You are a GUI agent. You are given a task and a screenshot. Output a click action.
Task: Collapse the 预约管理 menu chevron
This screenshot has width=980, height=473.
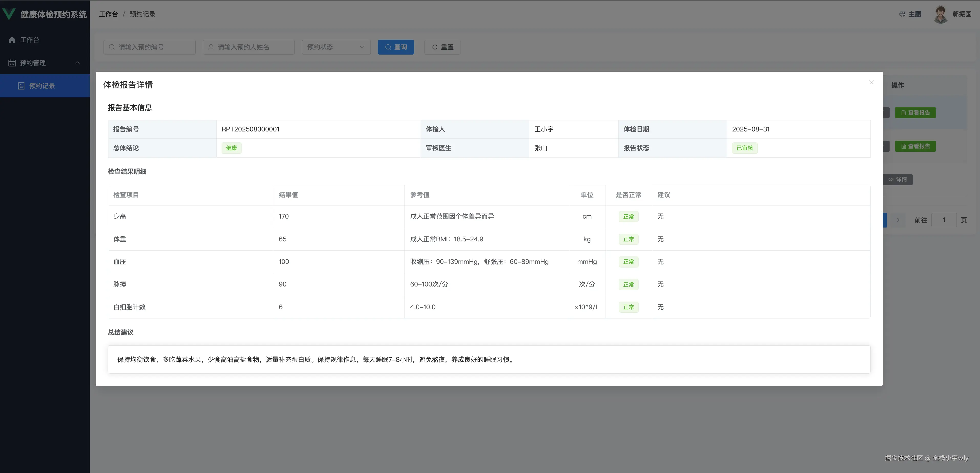pyautogui.click(x=78, y=63)
